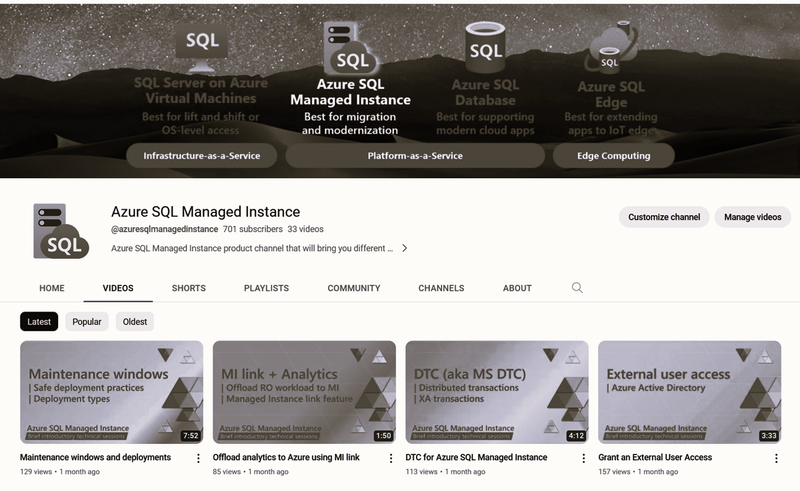The width and height of the screenshot is (800, 491).
Task: Open Maintenance windows video thumbnail
Action: click(x=111, y=392)
